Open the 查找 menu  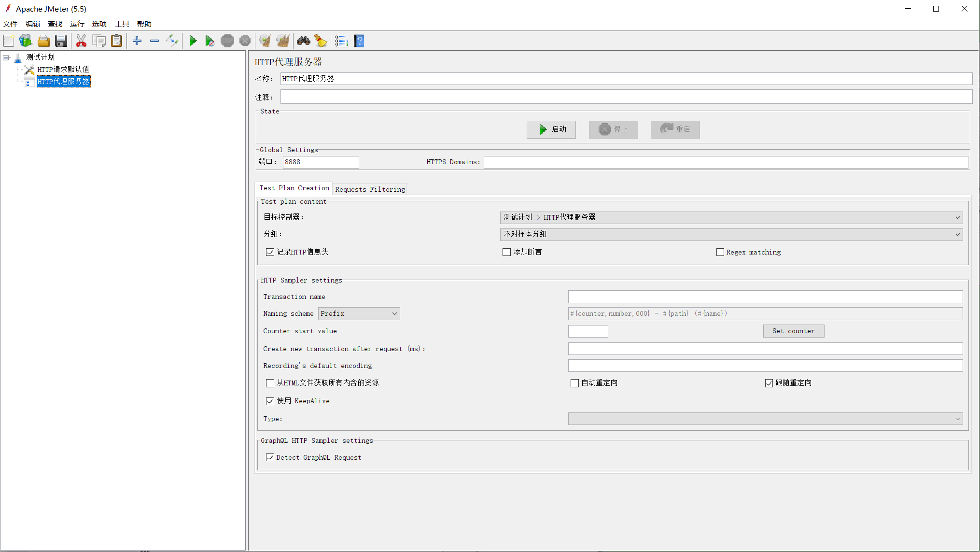point(55,24)
